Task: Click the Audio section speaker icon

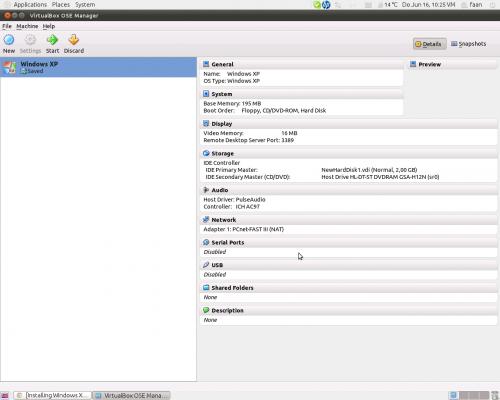Action: point(206,190)
